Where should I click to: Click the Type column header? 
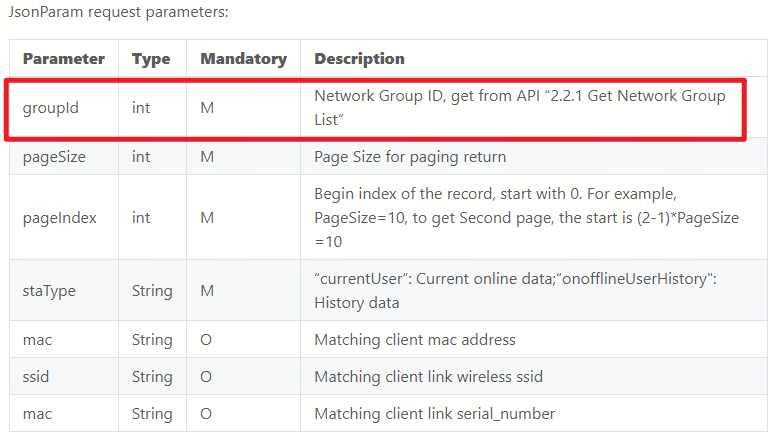151,59
